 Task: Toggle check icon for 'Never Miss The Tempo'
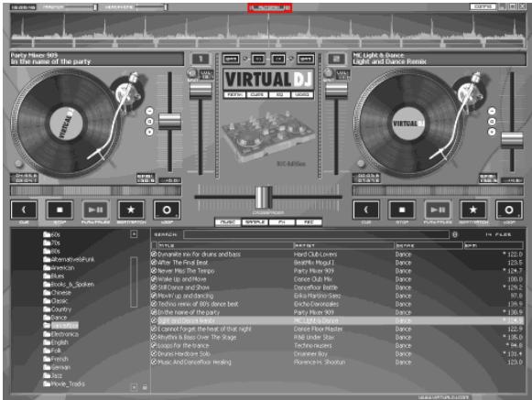154,271
